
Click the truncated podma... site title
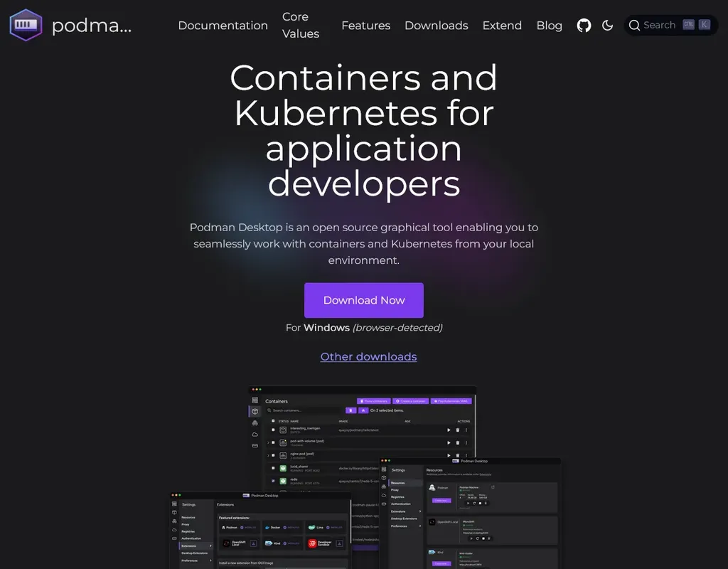tap(92, 25)
